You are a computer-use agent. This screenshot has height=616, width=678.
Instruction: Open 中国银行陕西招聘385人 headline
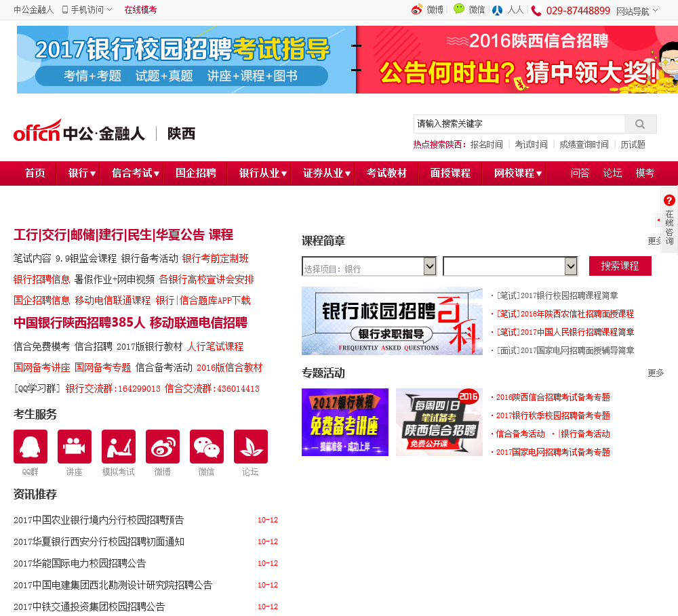pyautogui.click(x=79, y=323)
